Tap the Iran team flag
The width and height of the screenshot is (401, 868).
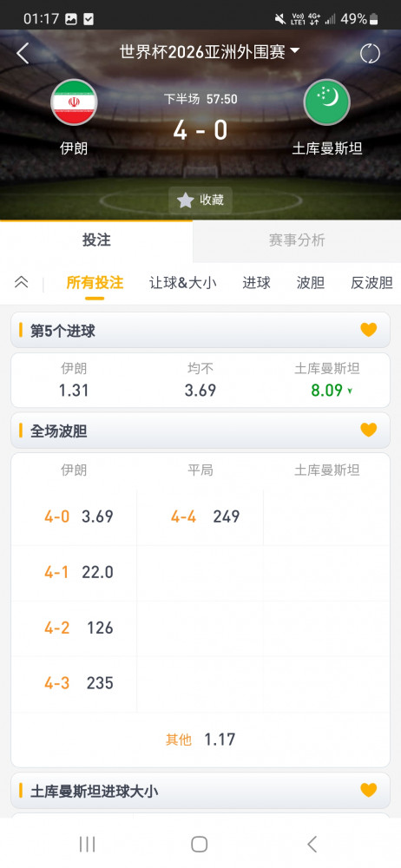click(75, 102)
